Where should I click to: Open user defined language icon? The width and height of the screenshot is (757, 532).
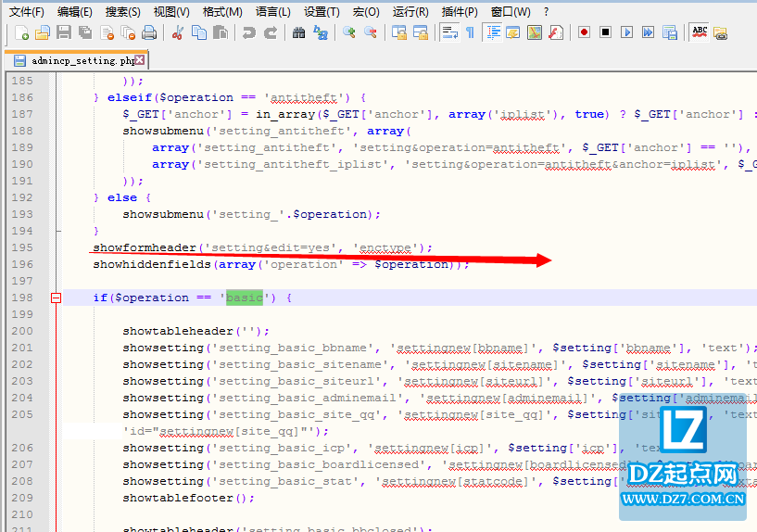(x=513, y=32)
